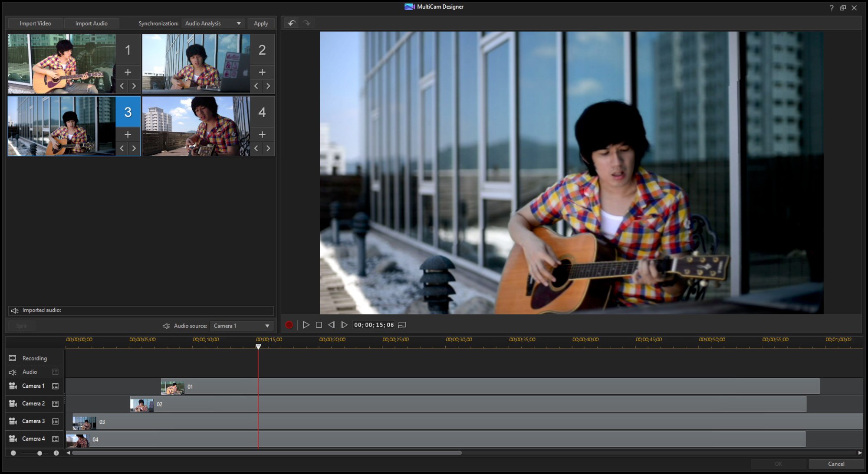The width and height of the screenshot is (868, 474).
Task: Click the plus icon for camera 2
Action: tap(262, 72)
